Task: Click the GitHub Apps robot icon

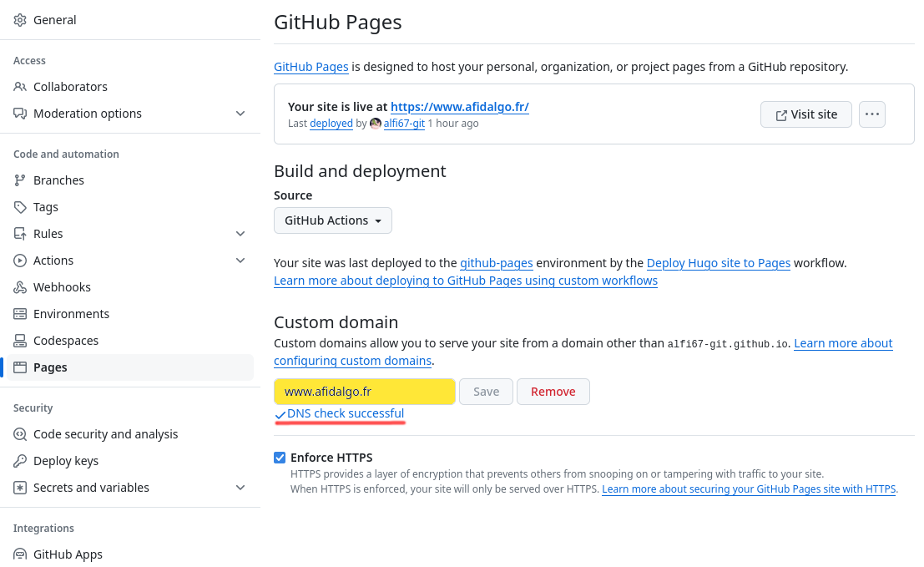Action: 20,554
